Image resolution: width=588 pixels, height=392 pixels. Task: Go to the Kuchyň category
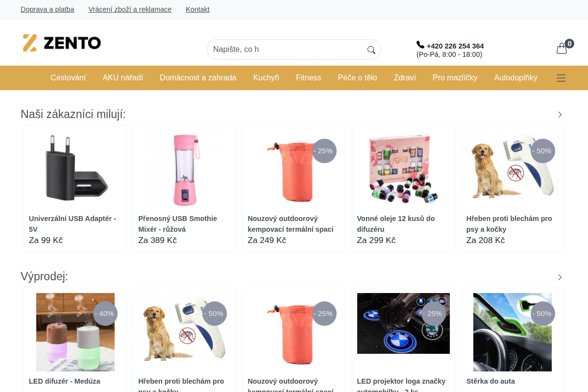click(266, 78)
